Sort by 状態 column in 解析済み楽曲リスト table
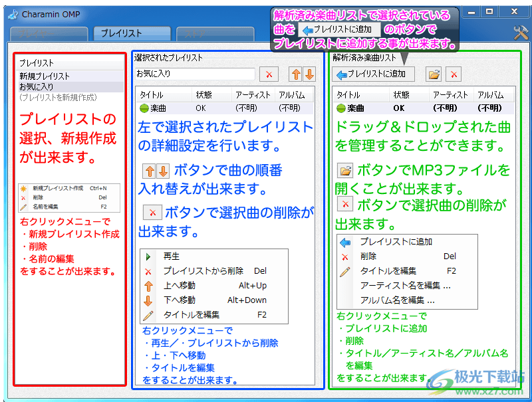Image resolution: width=532 pixels, height=402 pixels. (x=409, y=95)
